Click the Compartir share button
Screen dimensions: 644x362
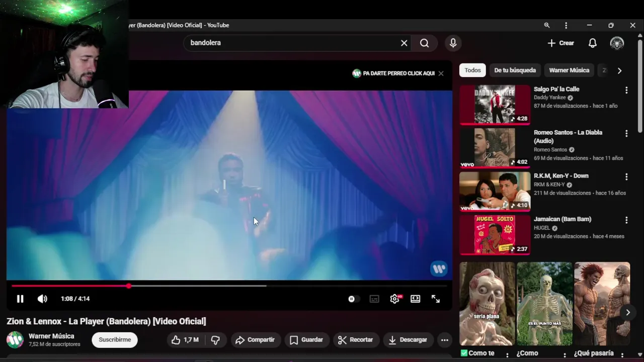click(256, 340)
